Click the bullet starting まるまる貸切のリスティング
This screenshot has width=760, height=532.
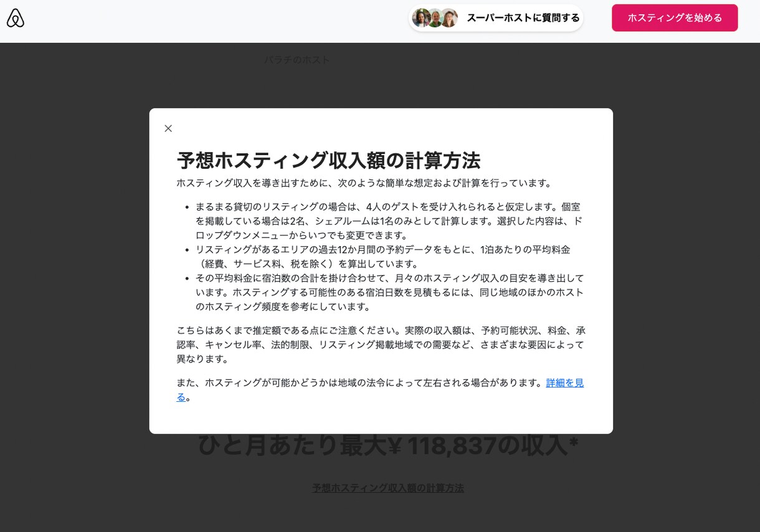coord(390,221)
